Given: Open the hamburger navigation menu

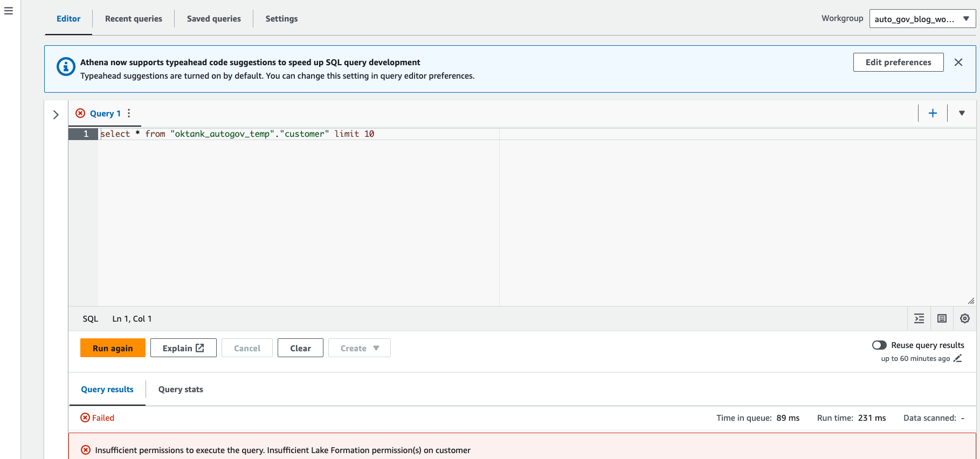Looking at the screenshot, I should (x=9, y=11).
